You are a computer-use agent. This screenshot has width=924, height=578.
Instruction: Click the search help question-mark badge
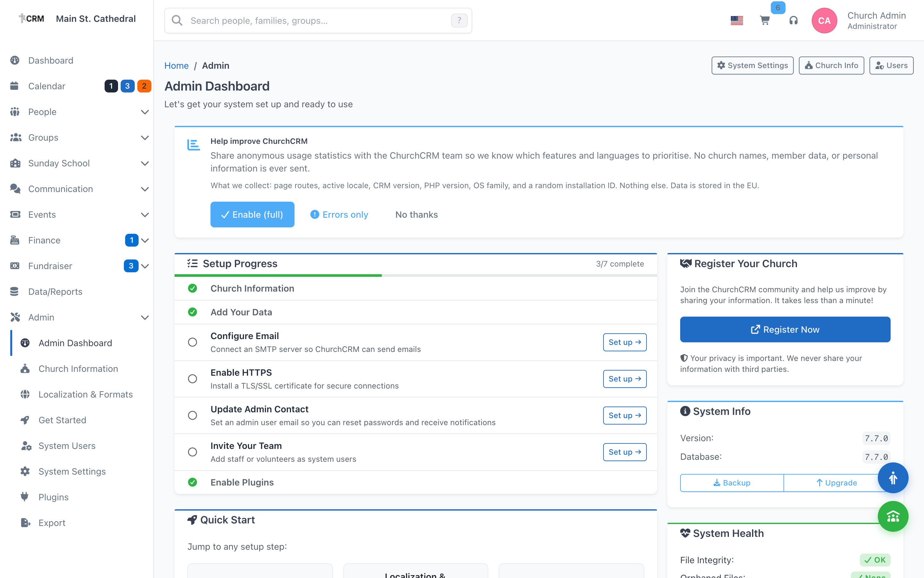point(459,20)
